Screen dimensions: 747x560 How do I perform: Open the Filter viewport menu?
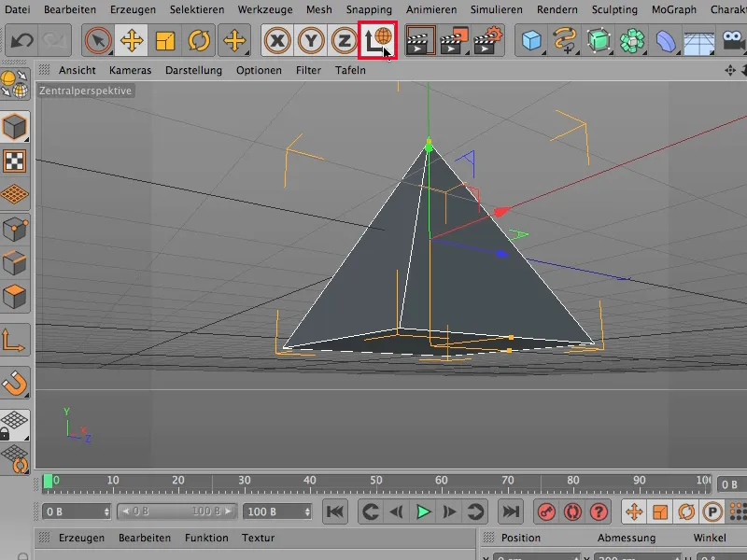coord(308,70)
